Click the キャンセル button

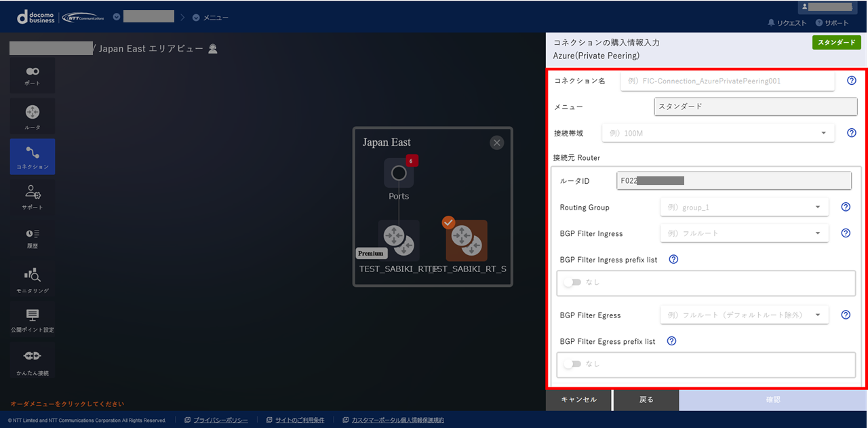coord(578,400)
